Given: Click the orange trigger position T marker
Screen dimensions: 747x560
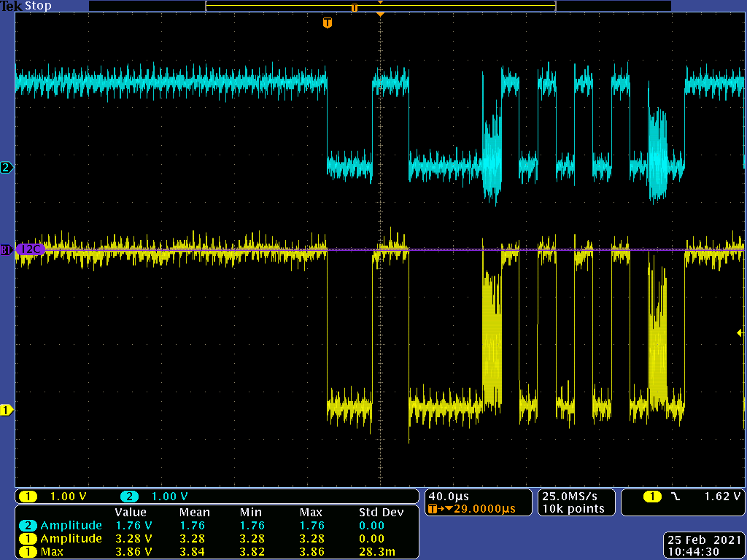Looking at the screenshot, I should point(328,23).
